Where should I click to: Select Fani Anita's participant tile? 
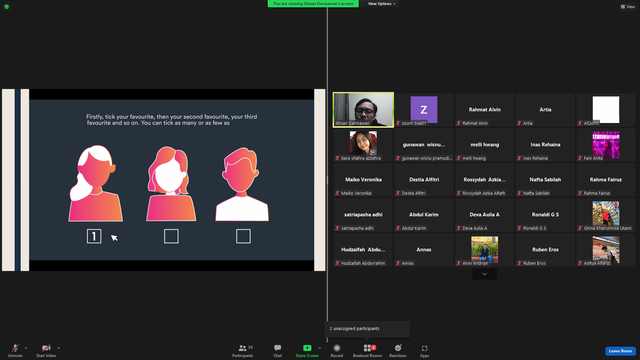point(606,145)
